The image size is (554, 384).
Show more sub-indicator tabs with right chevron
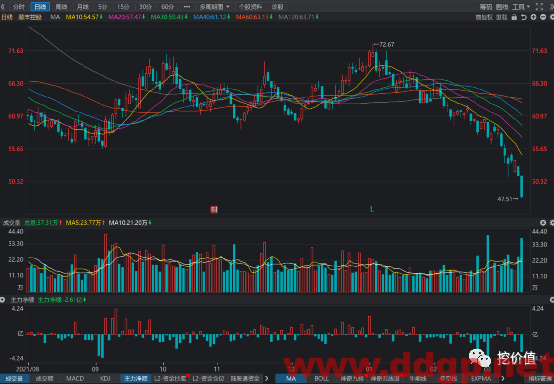point(267,378)
